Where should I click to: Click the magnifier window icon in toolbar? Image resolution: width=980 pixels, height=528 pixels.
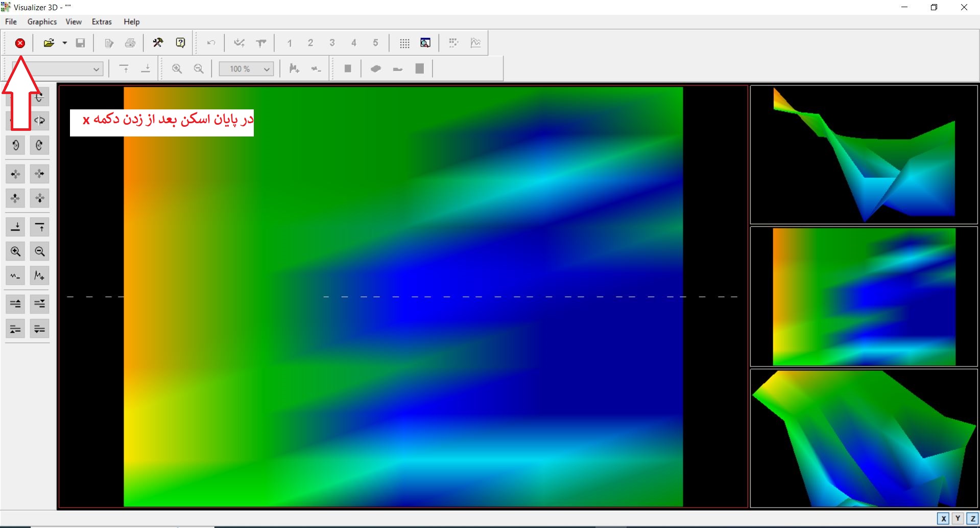[x=425, y=43]
